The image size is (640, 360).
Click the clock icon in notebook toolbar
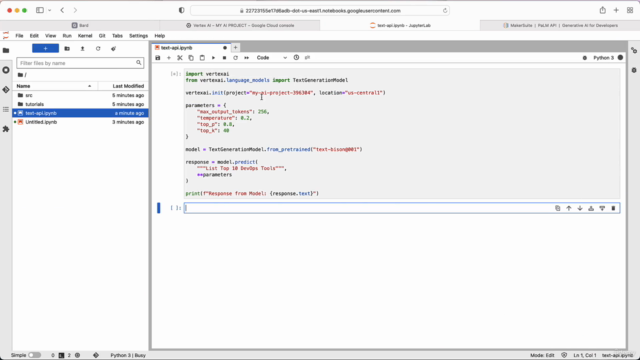point(296,58)
